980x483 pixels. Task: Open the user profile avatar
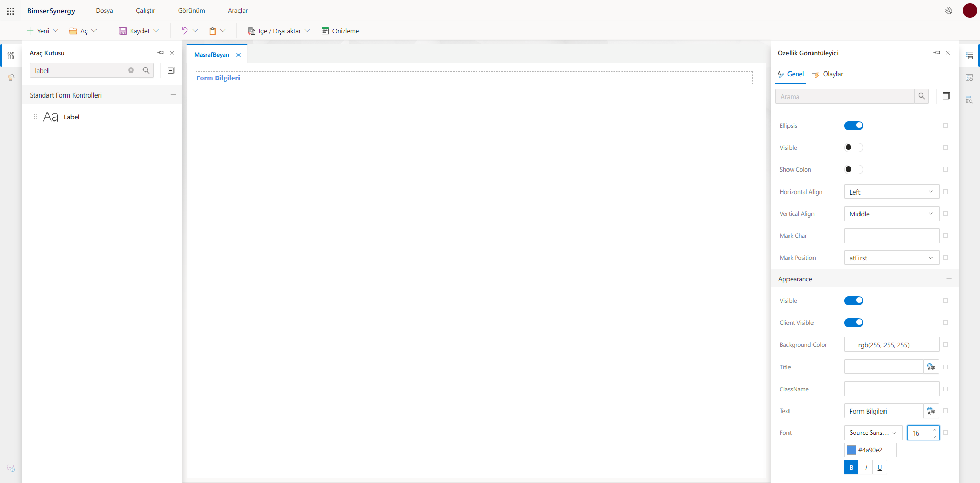970,10
